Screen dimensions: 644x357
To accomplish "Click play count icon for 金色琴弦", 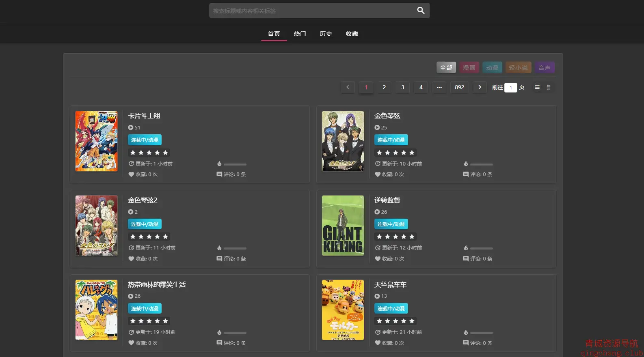I will point(377,127).
